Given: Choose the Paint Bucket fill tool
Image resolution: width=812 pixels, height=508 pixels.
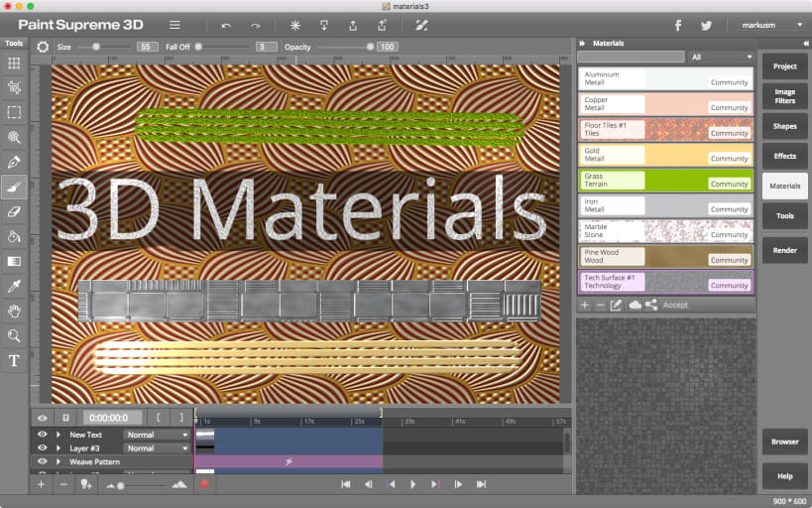Looking at the screenshot, I should [14, 236].
